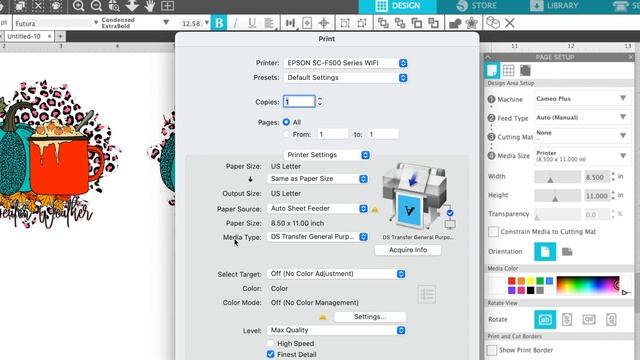Click the rainbow color spectrum picker
This screenshot has height=360, width=640.
click(588, 285)
